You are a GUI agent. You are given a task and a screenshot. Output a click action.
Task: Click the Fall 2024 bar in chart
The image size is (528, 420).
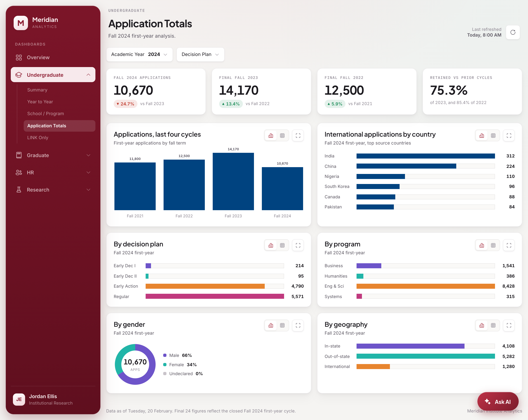[x=282, y=189]
